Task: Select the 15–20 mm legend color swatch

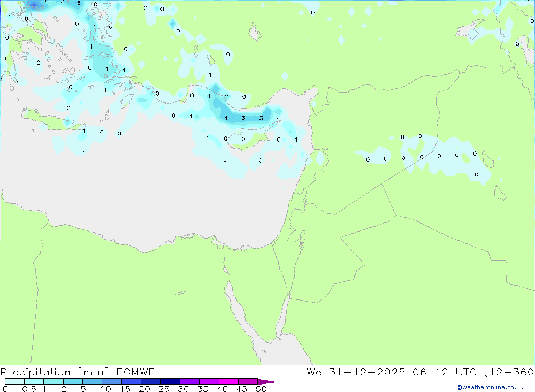Action: click(x=132, y=381)
